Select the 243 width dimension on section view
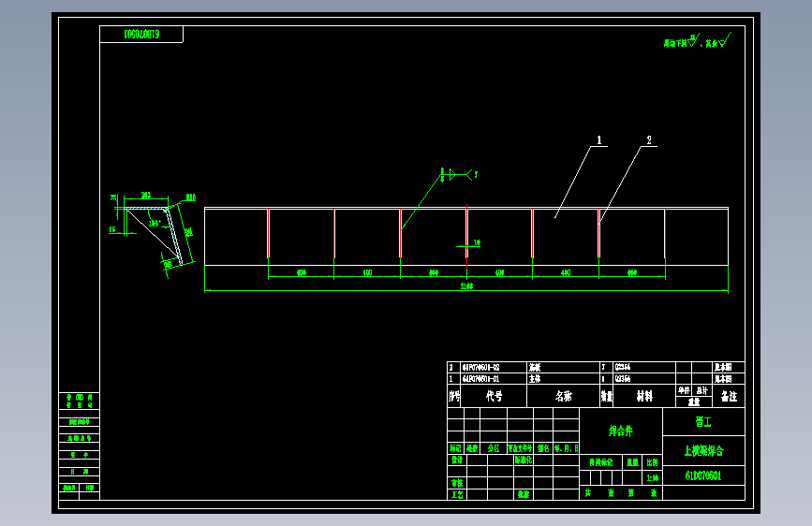This screenshot has height=526, width=812. [x=146, y=196]
